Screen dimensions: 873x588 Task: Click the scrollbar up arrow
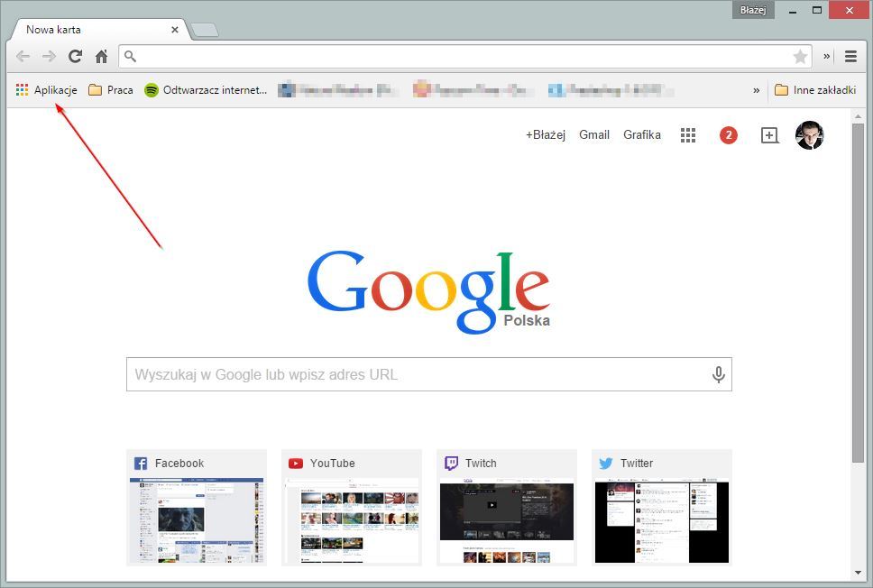[858, 116]
